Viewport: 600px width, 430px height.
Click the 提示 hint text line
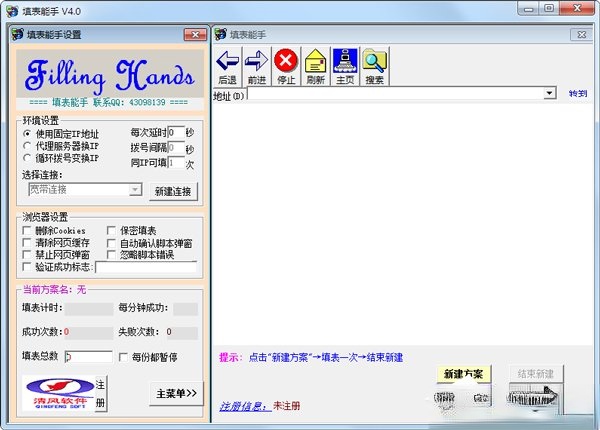point(311,357)
